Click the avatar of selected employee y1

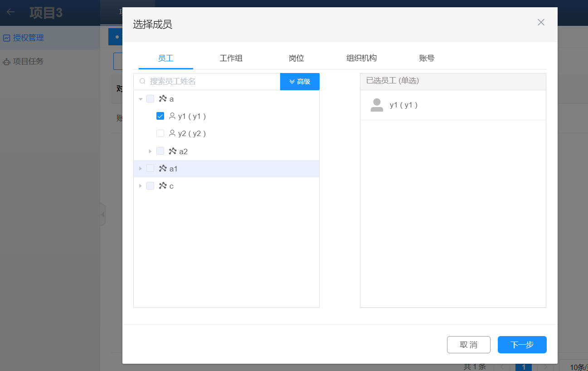[377, 105]
